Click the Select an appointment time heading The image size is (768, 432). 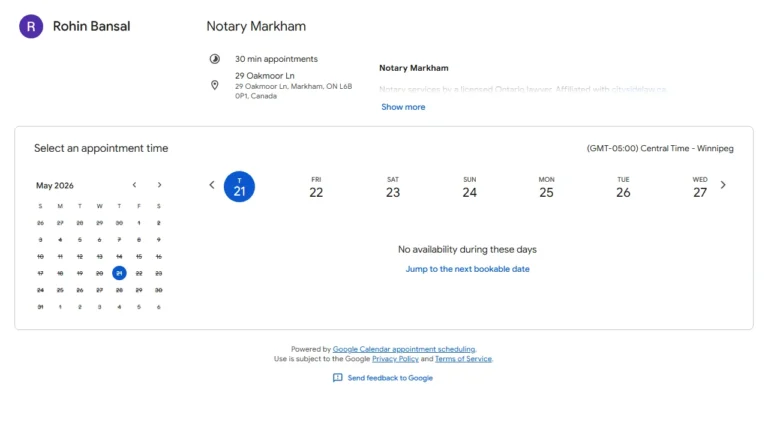pos(101,148)
